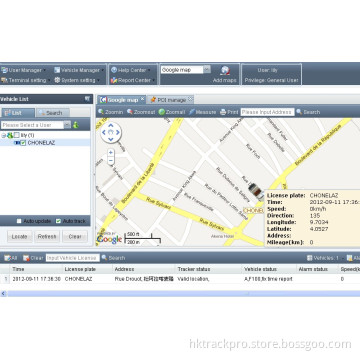Close the Google map tab
The width and height of the screenshot is (360, 360).
coord(142,99)
